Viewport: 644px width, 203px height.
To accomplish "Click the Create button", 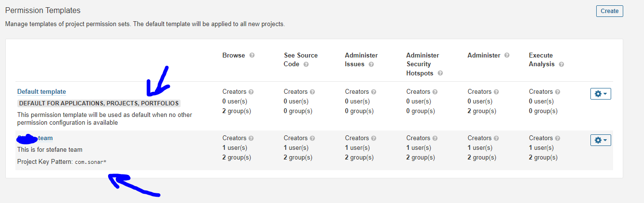I will (x=609, y=11).
